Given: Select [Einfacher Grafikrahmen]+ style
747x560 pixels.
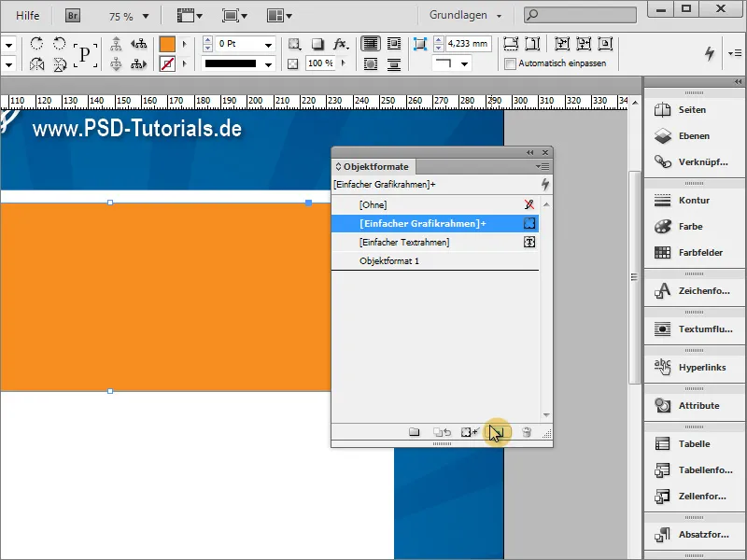Looking at the screenshot, I should (435, 223).
